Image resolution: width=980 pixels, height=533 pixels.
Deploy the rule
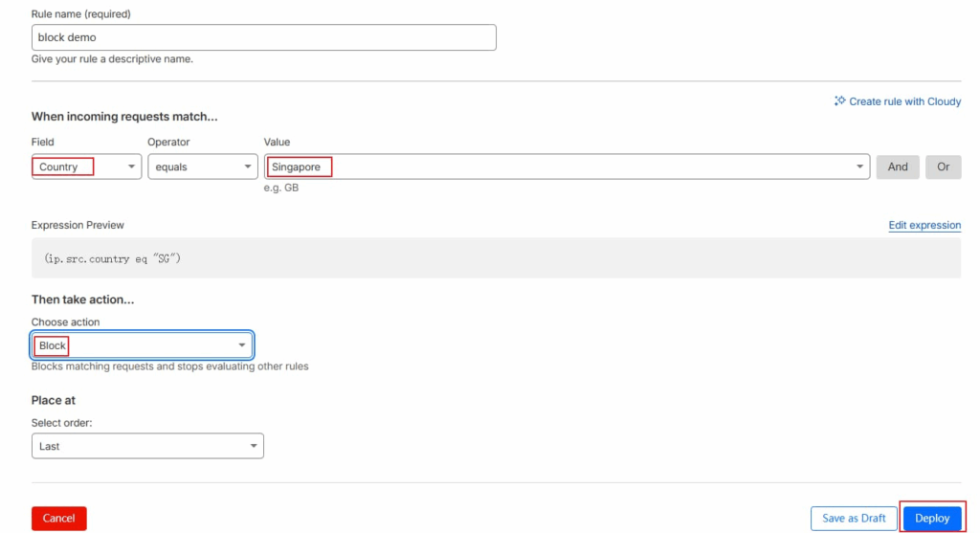coord(932,518)
